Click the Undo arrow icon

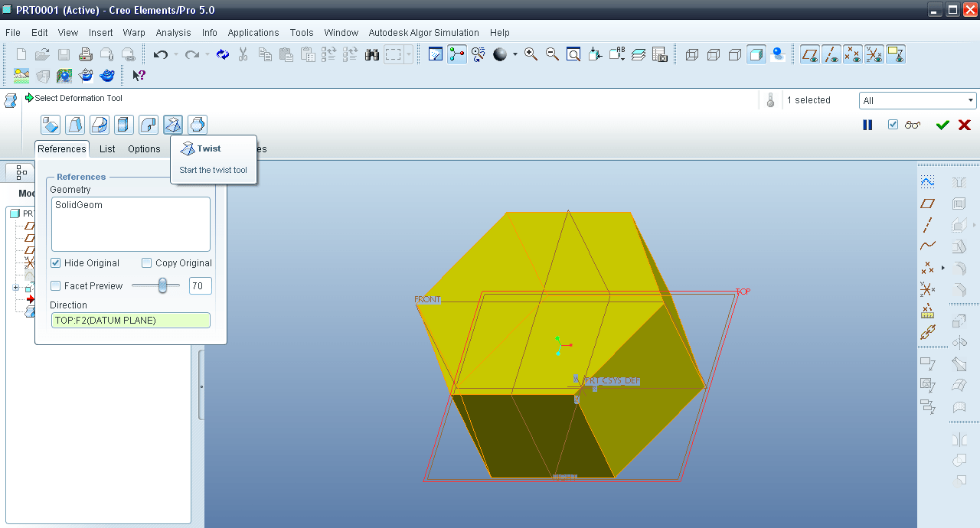161,54
